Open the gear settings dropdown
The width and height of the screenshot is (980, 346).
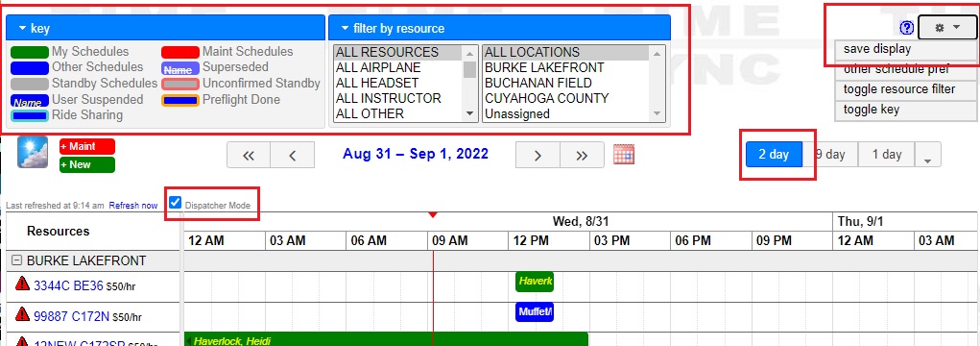click(x=946, y=28)
